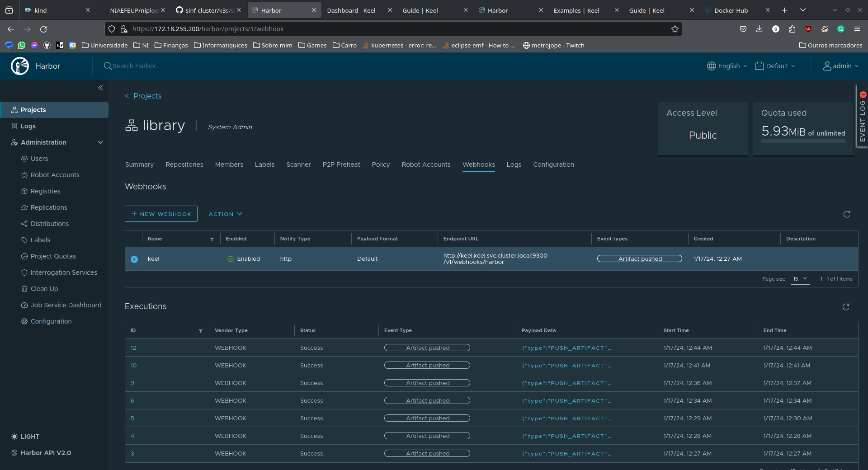Open the project Robot Accounts tab
This screenshot has height=470, width=868.
click(x=426, y=164)
